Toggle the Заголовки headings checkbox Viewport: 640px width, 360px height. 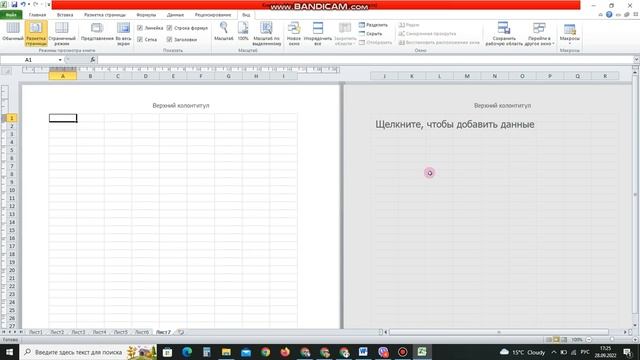169,39
